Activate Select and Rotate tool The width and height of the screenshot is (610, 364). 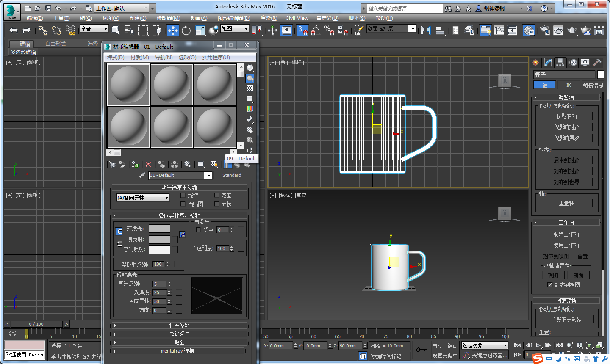[x=186, y=30]
